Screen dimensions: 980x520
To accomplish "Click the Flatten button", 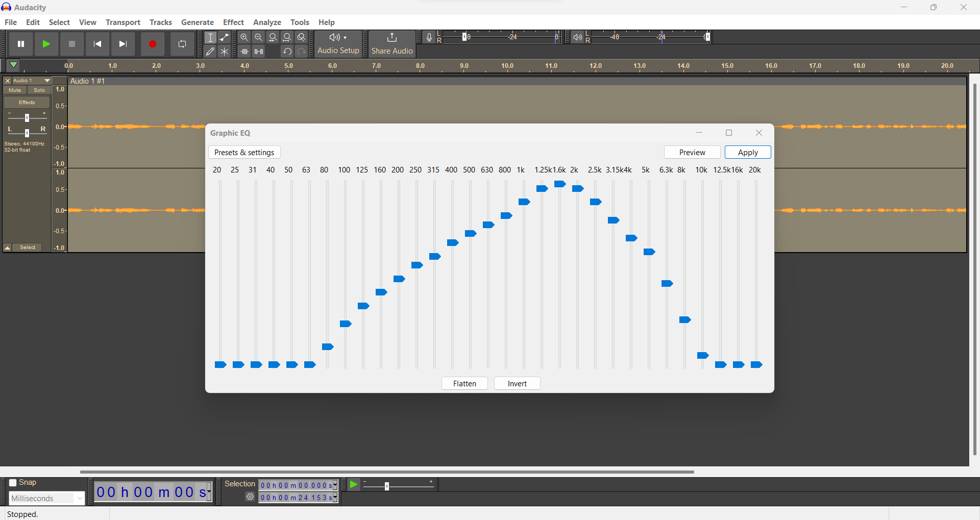I will (464, 384).
